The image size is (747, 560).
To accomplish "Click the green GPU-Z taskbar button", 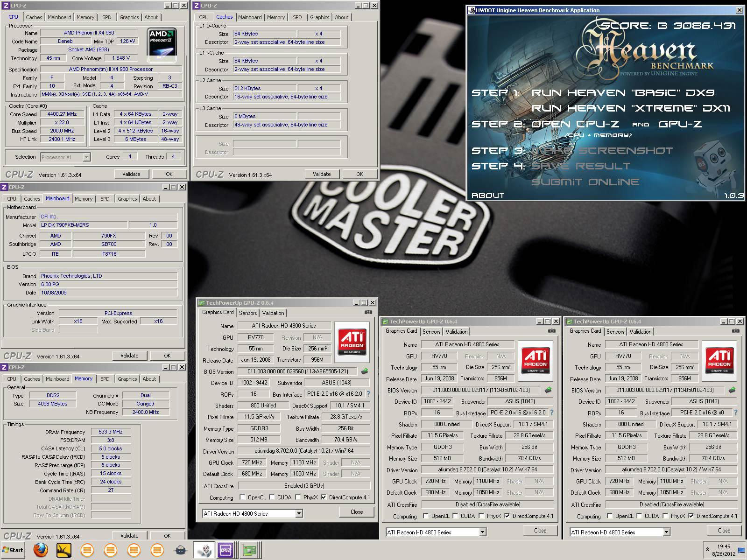I will [x=249, y=551].
